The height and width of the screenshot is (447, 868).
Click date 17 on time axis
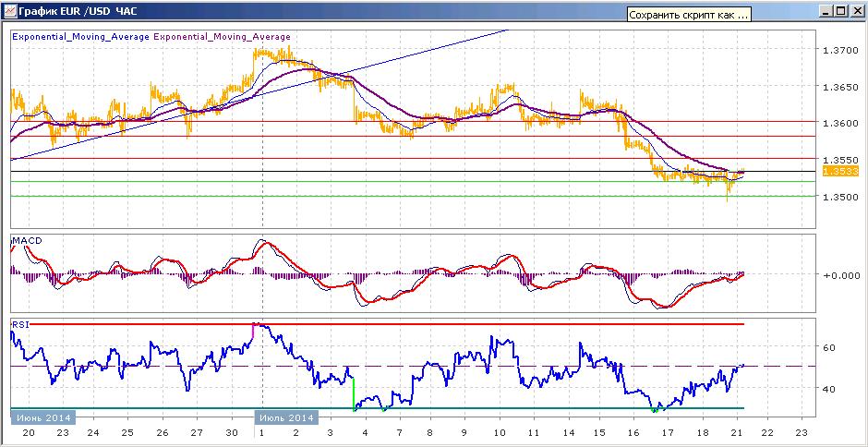[669, 432]
